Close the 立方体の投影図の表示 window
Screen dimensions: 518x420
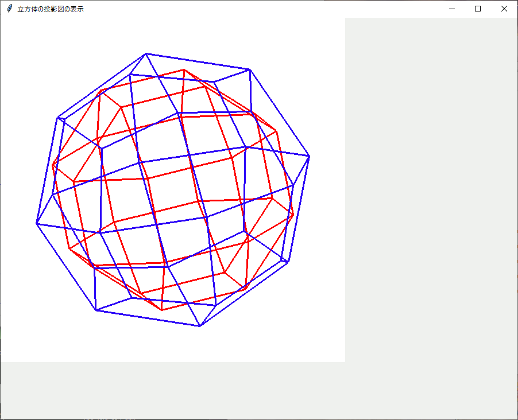pyautogui.click(x=504, y=9)
